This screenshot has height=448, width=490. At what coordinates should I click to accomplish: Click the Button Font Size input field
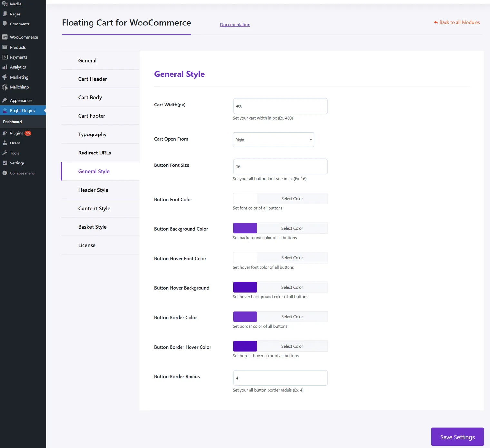pos(280,166)
